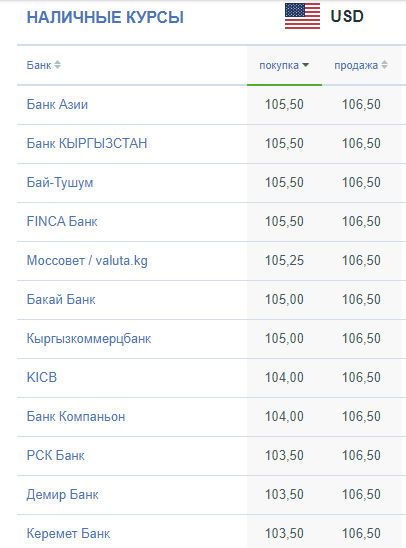Screen dimensions: 406x548
Task: Toggle the покупка sort arrow
Action: tap(305, 65)
